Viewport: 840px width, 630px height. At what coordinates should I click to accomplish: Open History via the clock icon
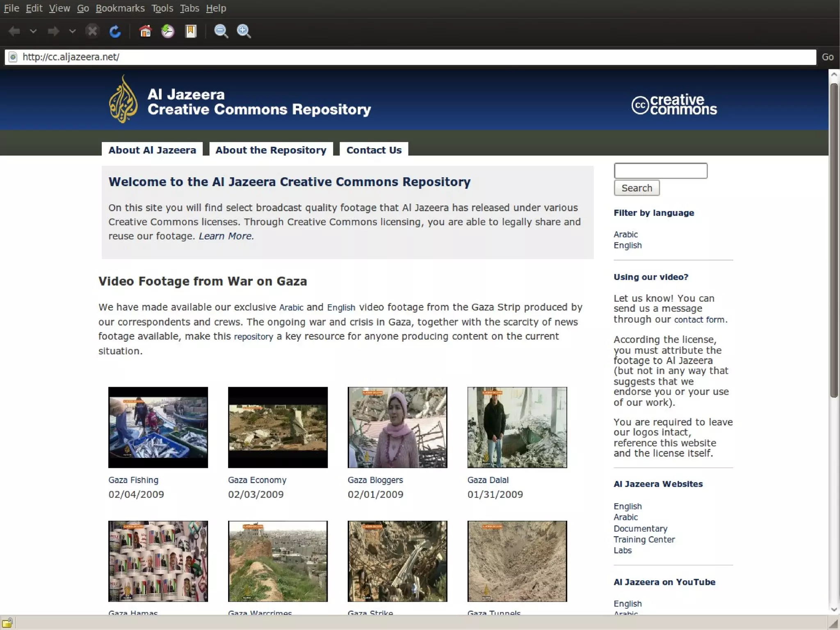pyautogui.click(x=168, y=31)
